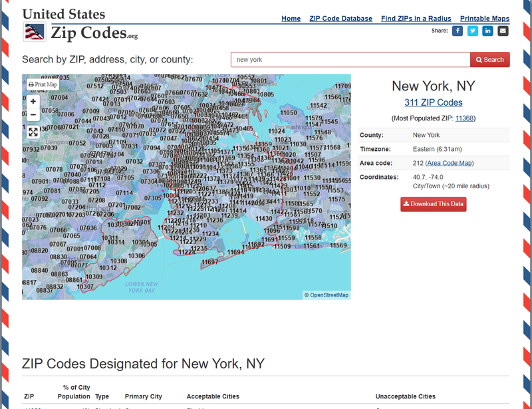Click ZIP label 11050 on the map
This screenshot has height=409, width=532.
click(x=289, y=112)
